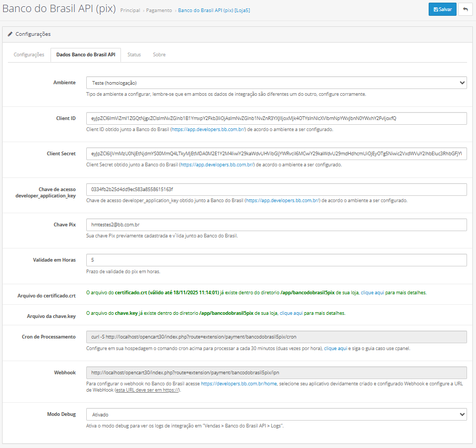Click the 'Prazo de validade do pix em horas.' hint
The width and height of the screenshot is (476, 448).
point(123,272)
